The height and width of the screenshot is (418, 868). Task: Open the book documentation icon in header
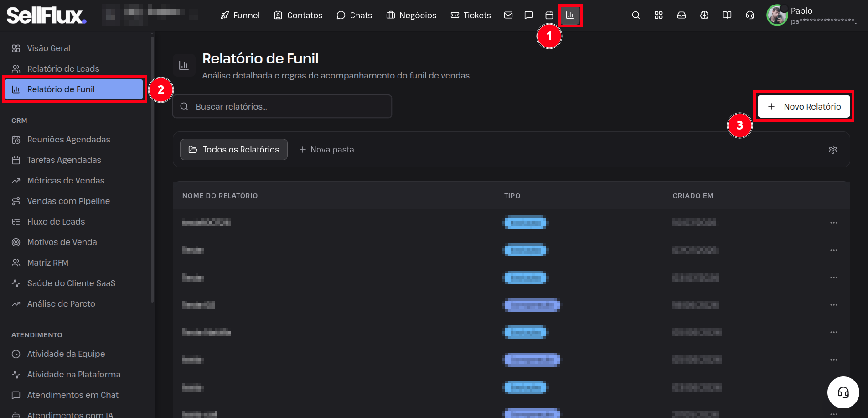[727, 16]
